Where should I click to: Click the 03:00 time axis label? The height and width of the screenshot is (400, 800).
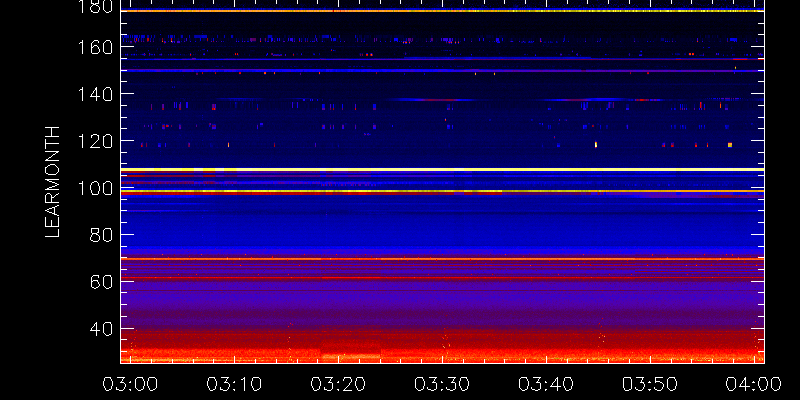130,384
